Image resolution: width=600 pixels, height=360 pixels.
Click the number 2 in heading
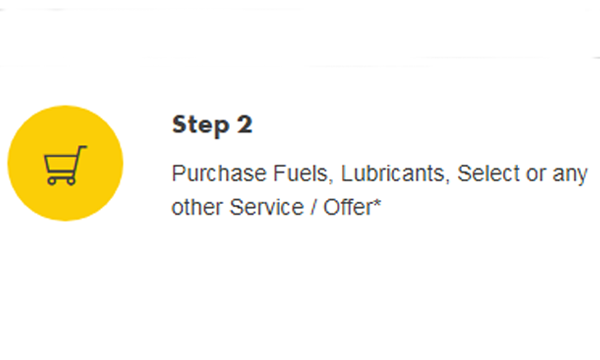(x=245, y=124)
